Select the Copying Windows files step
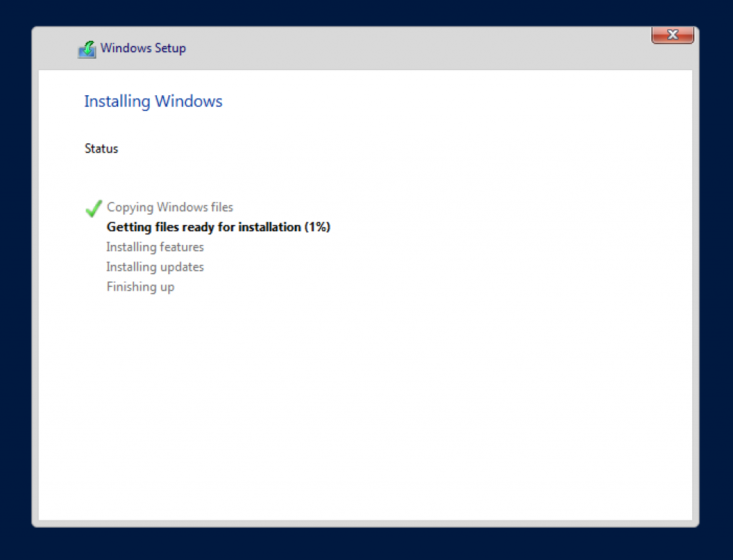Screen dimensions: 733x560 coord(170,207)
